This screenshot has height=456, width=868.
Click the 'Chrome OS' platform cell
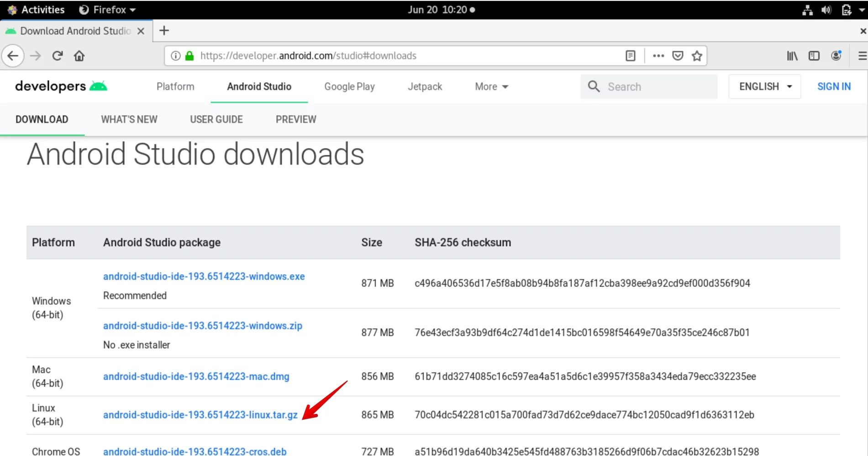click(x=56, y=451)
